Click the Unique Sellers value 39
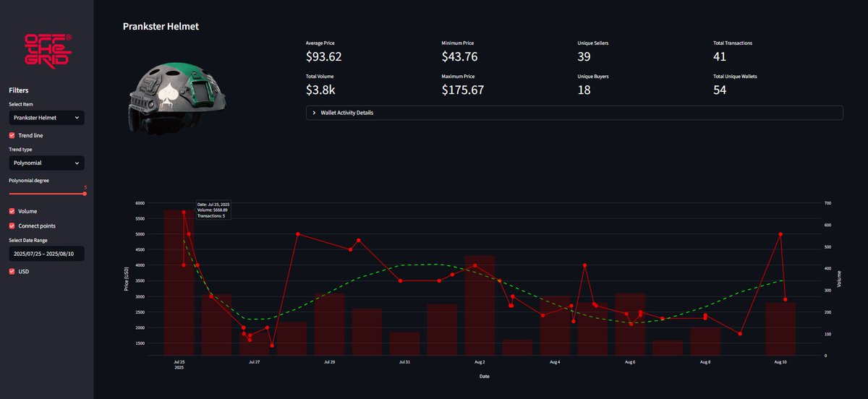This screenshot has height=399, width=868. [585, 56]
